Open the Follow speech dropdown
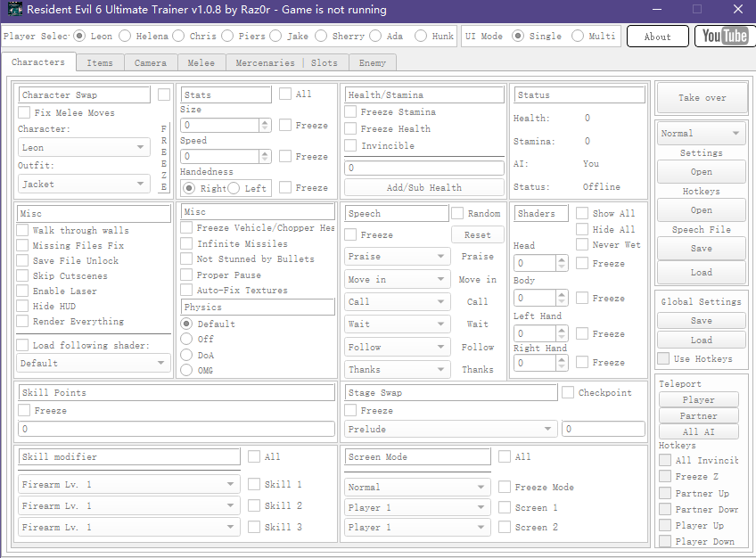The height and width of the screenshot is (558, 756). coord(398,347)
